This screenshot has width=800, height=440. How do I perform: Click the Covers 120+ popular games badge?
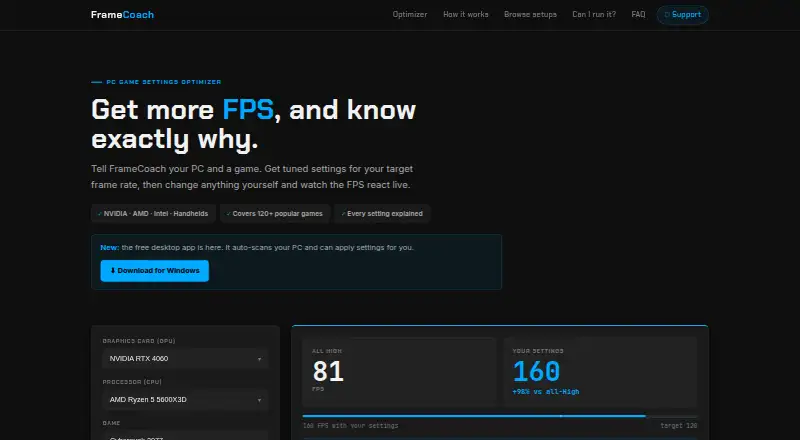(x=275, y=213)
